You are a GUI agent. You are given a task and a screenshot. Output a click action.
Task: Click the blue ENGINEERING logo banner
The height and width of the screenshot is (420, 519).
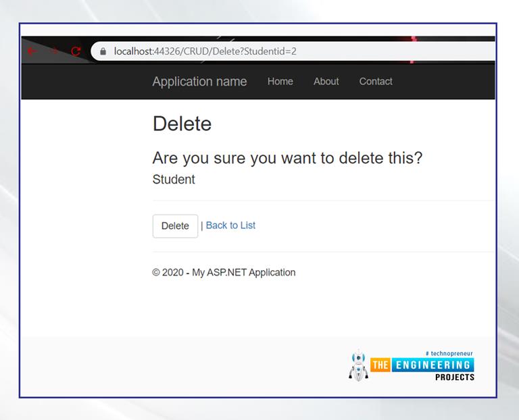point(432,365)
